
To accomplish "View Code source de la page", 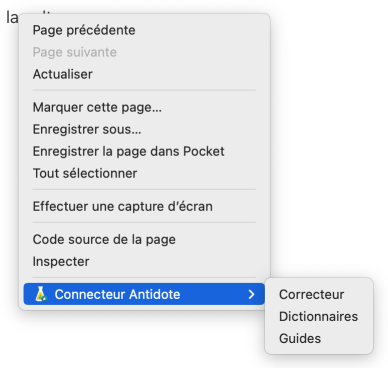I will (104, 239).
